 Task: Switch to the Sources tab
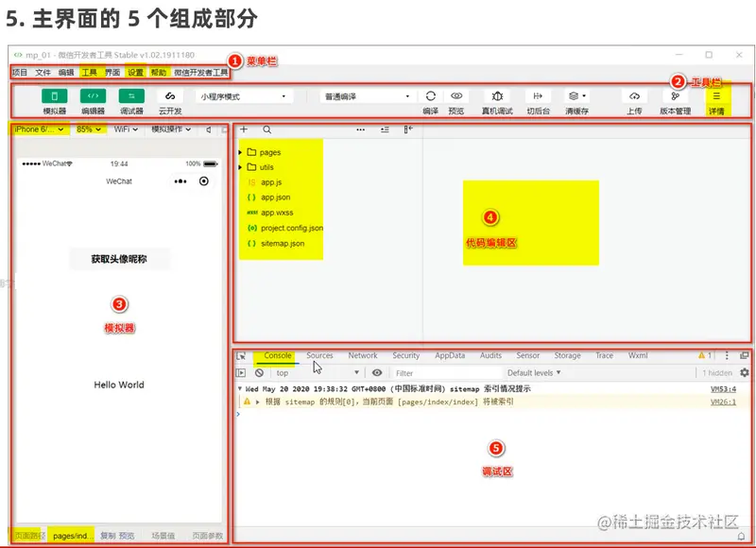click(319, 355)
